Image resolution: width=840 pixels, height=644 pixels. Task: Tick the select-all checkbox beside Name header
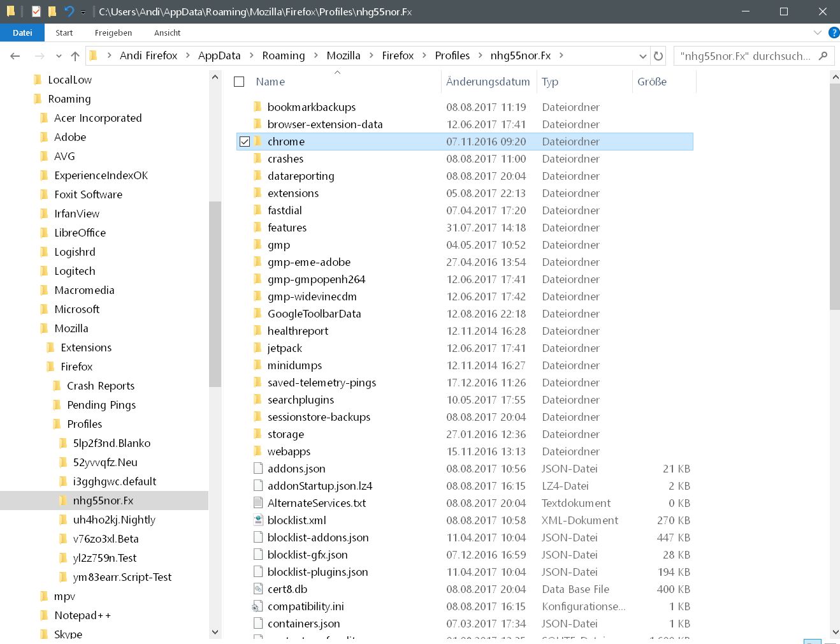click(x=240, y=82)
